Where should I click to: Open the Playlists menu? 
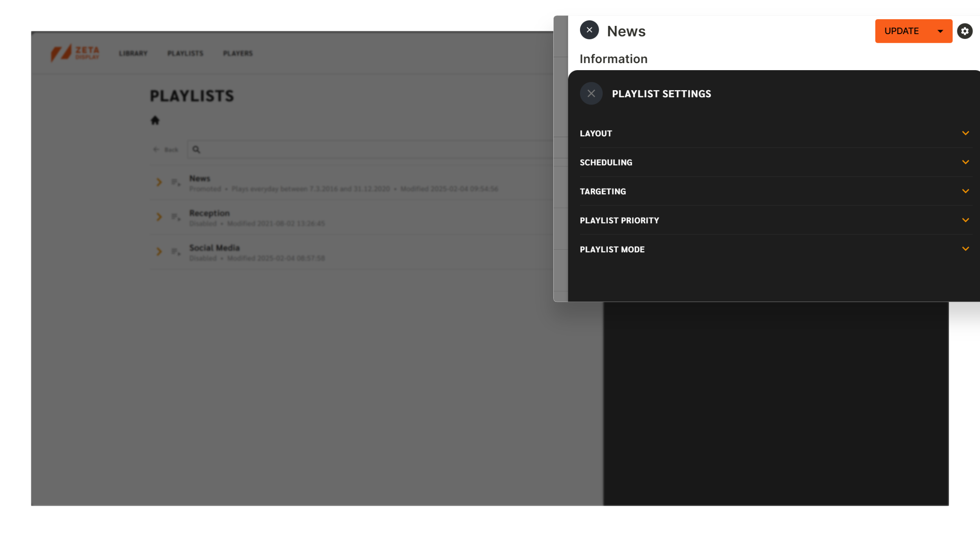[185, 53]
